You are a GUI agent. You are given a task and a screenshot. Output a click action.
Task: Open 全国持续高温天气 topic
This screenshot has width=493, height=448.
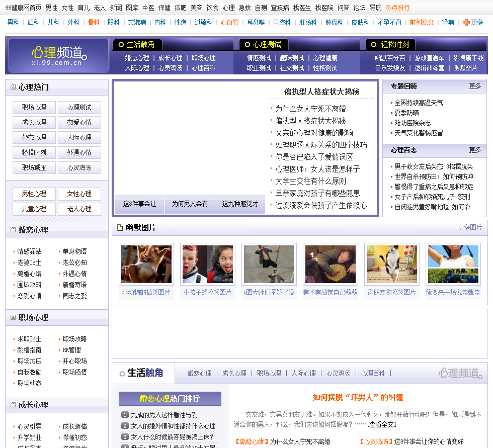419,103
